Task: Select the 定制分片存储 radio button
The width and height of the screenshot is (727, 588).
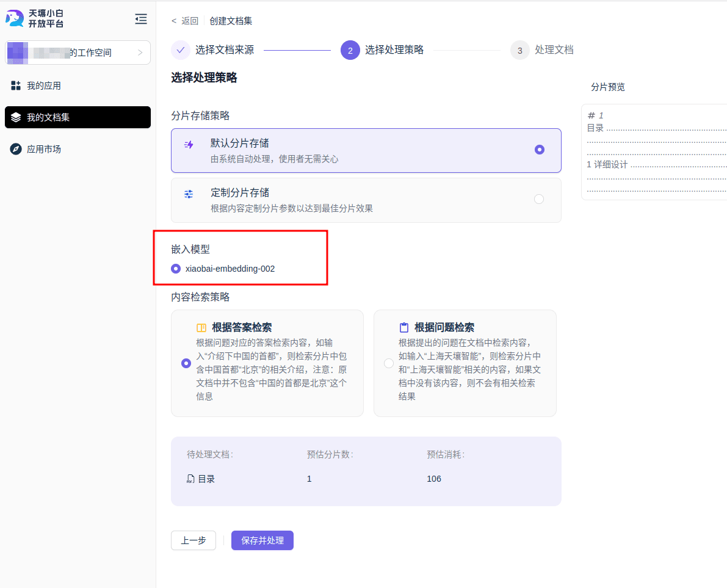Action: 538,199
